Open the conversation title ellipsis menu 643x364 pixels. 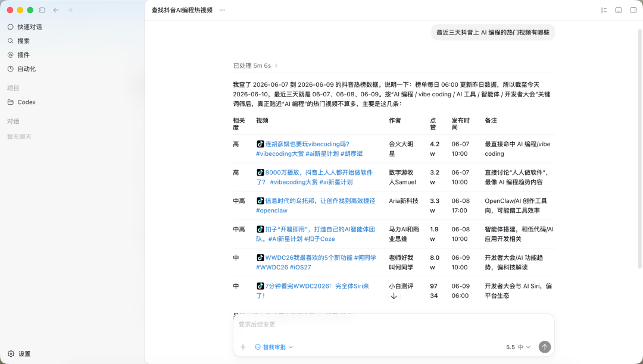click(222, 10)
